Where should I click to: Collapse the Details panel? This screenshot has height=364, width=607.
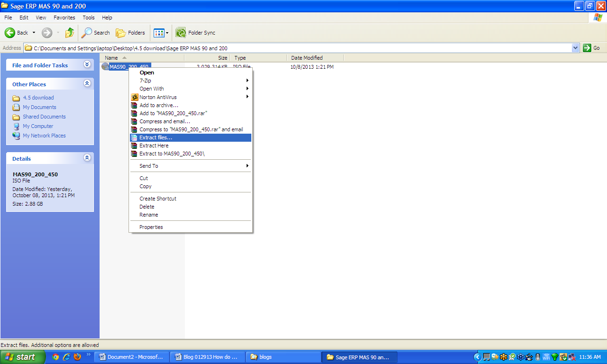tap(87, 158)
